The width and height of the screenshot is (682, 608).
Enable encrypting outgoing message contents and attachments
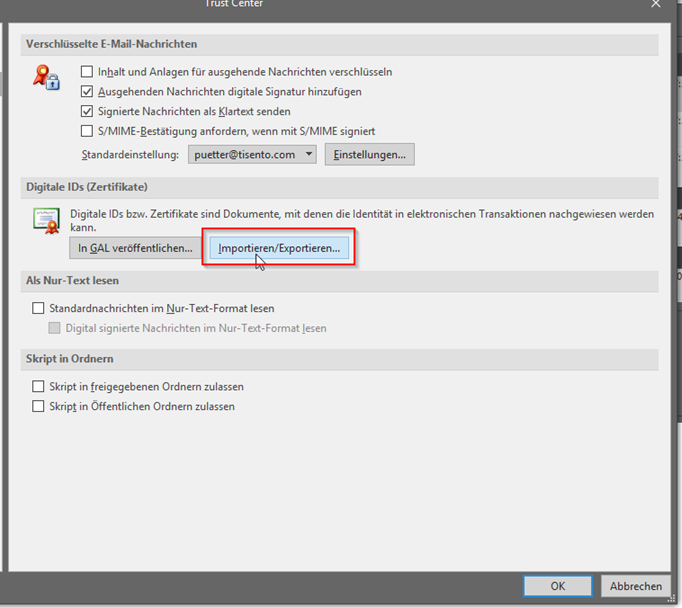click(x=87, y=71)
